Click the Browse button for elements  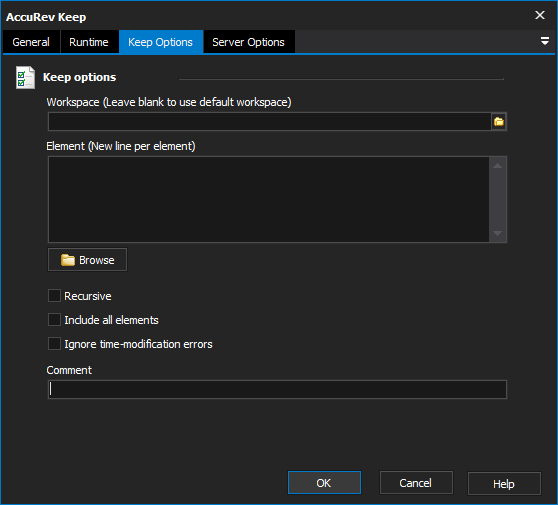pyautogui.click(x=88, y=260)
